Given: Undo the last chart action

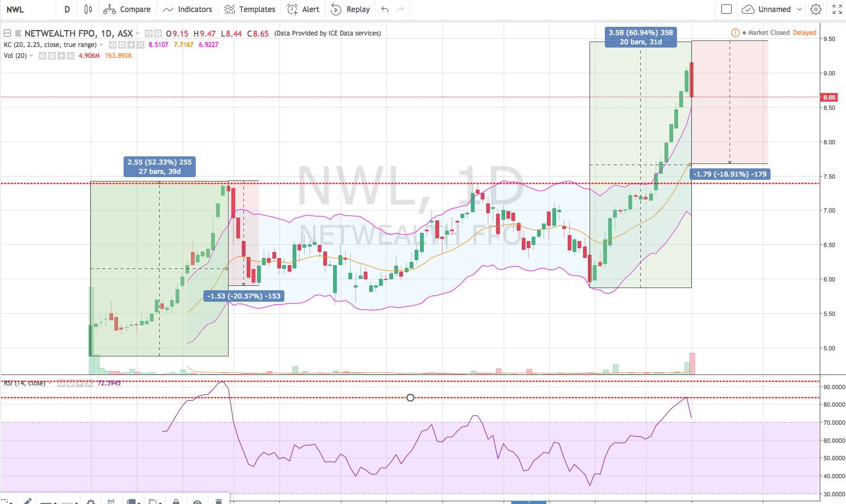Looking at the screenshot, I should click(x=385, y=9).
